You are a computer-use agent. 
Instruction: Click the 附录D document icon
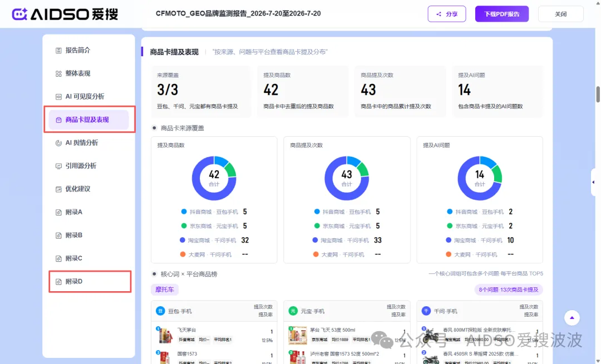[x=58, y=281]
